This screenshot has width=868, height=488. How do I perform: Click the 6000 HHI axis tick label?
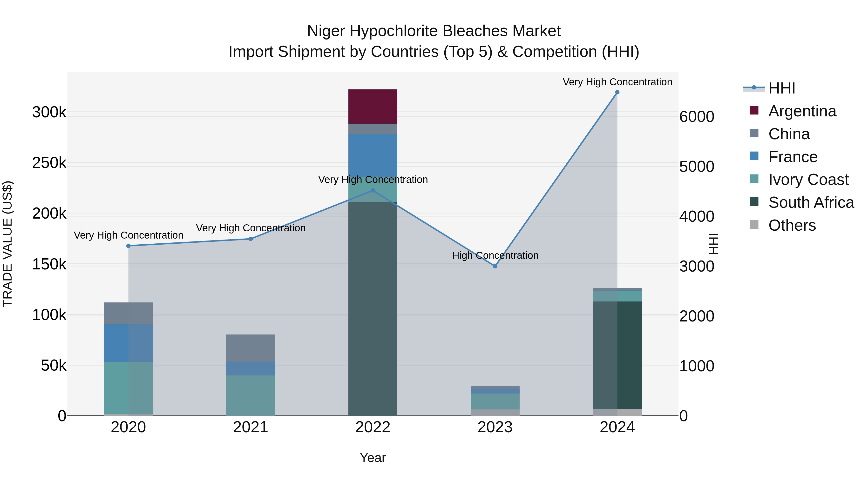(697, 117)
